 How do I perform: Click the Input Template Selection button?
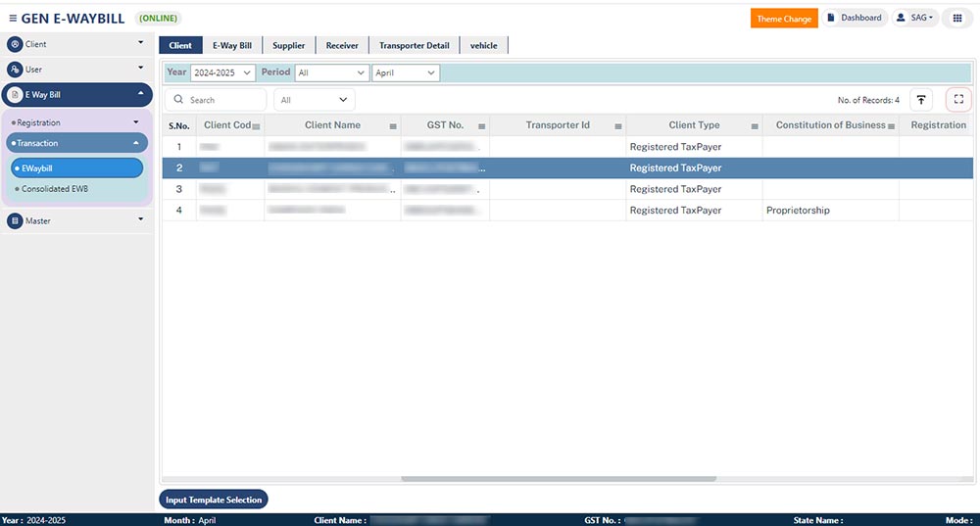[214, 500]
